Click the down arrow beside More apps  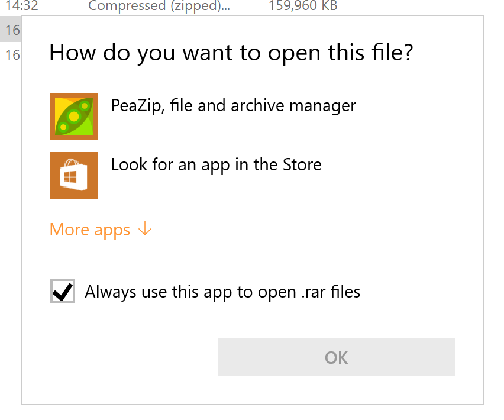coord(145,230)
